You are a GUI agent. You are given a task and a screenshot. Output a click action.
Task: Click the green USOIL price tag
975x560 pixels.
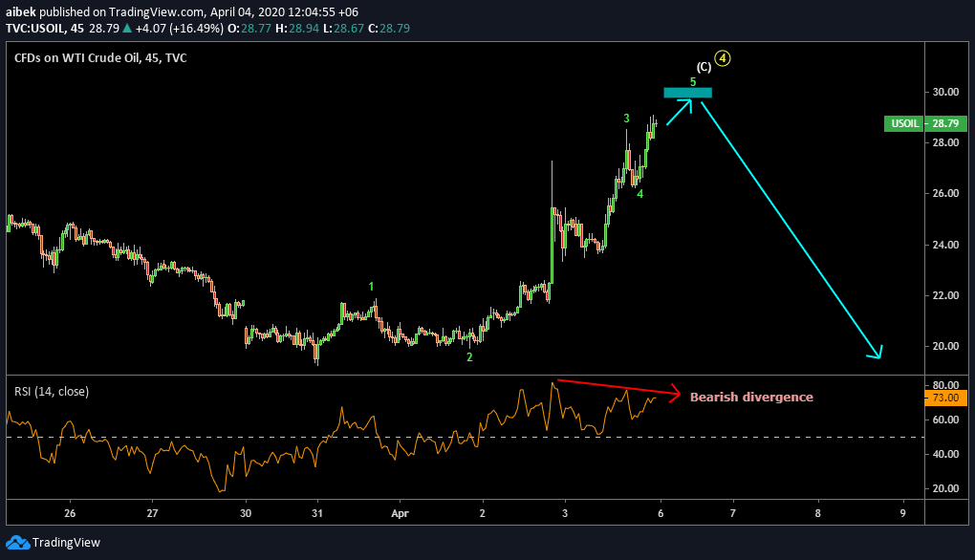click(925, 123)
